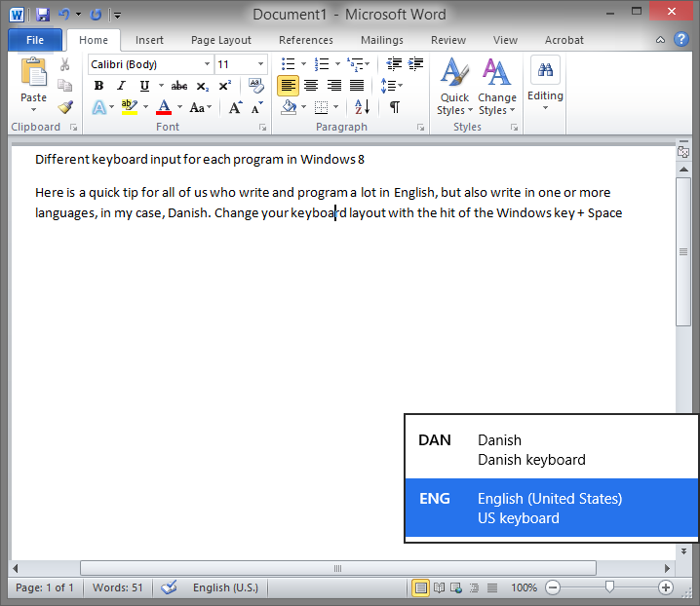
Task: Select Align Text Right
Action: pyautogui.click(x=334, y=86)
